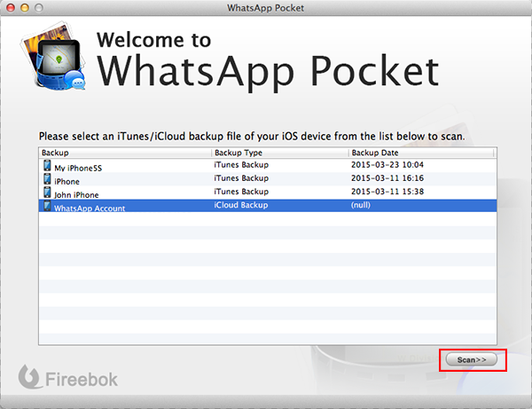Sort by the Backup column header
The image size is (532, 409).
pyautogui.click(x=125, y=153)
